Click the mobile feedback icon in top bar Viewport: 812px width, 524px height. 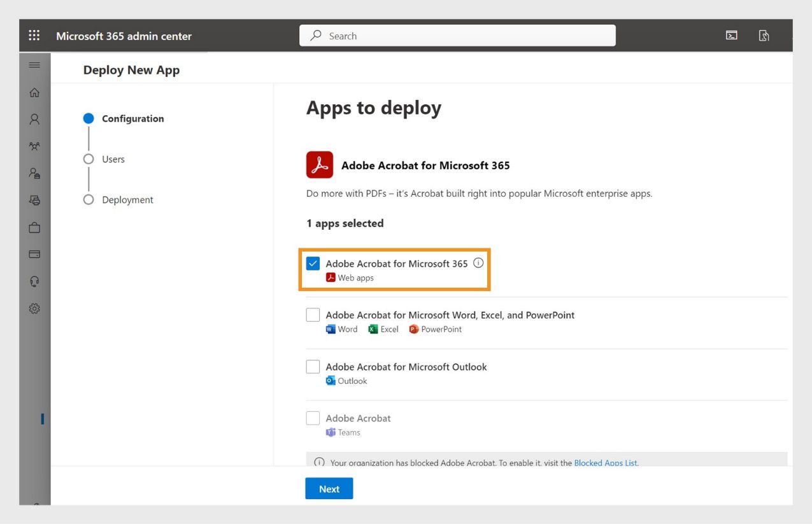point(764,35)
